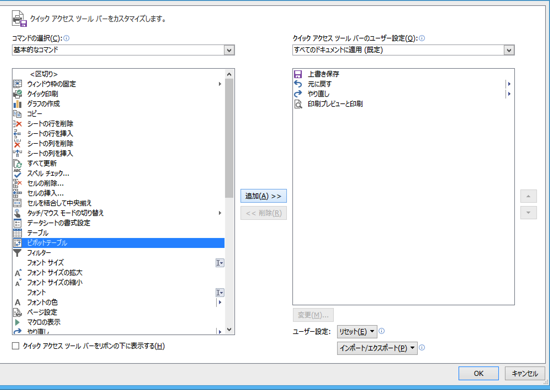The width and height of the screenshot is (550, 390).
Task: Click the やり直し redo icon in right list
Action: click(x=298, y=94)
